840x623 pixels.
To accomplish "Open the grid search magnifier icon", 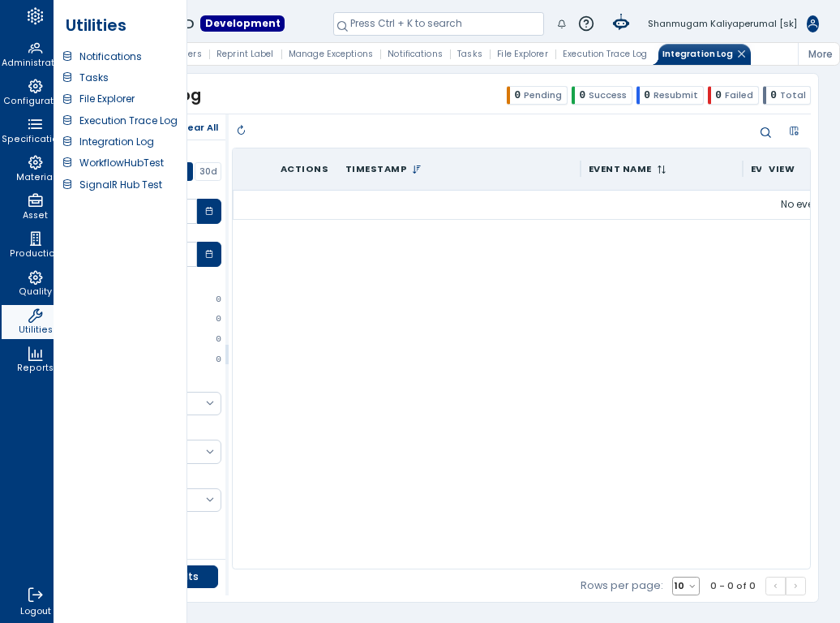I will point(765,132).
